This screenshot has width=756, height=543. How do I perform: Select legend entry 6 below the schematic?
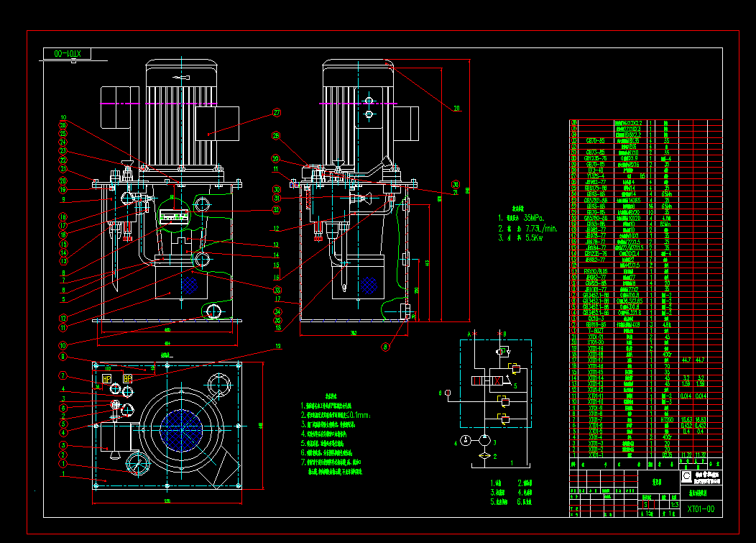(525, 501)
